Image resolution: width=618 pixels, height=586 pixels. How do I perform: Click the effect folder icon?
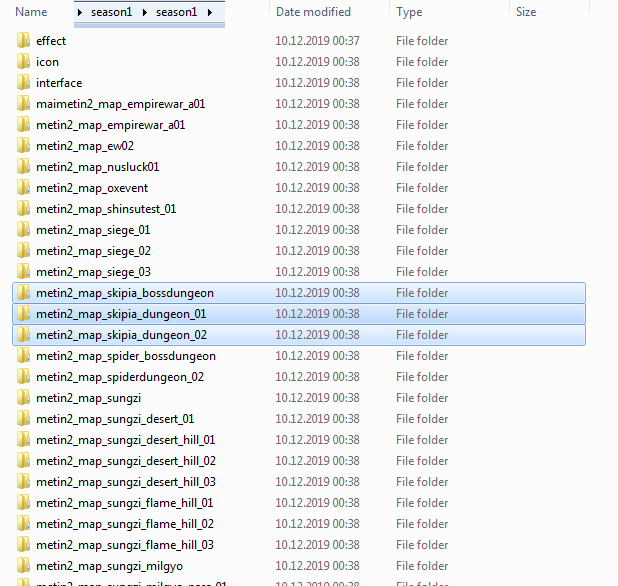pos(23,41)
